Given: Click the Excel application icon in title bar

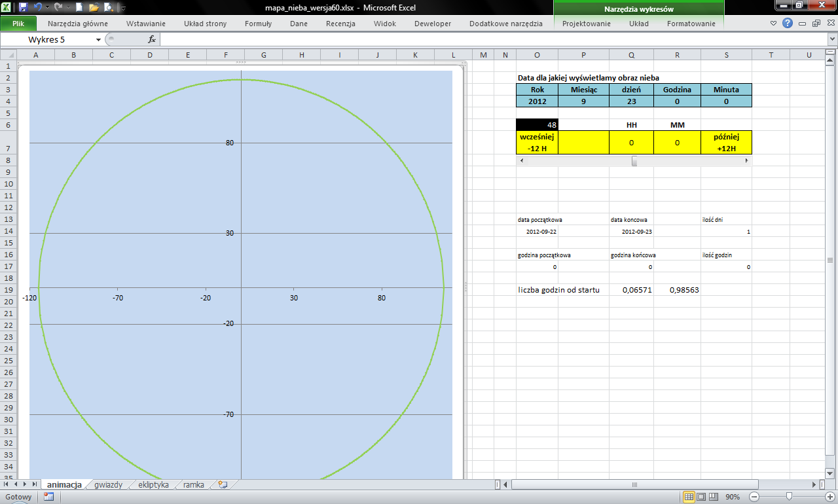Looking at the screenshot, I should click(7, 8).
